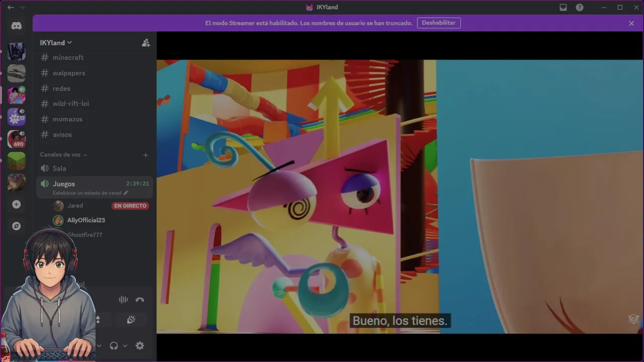Click Establece un estado de canal

[x=88, y=193]
